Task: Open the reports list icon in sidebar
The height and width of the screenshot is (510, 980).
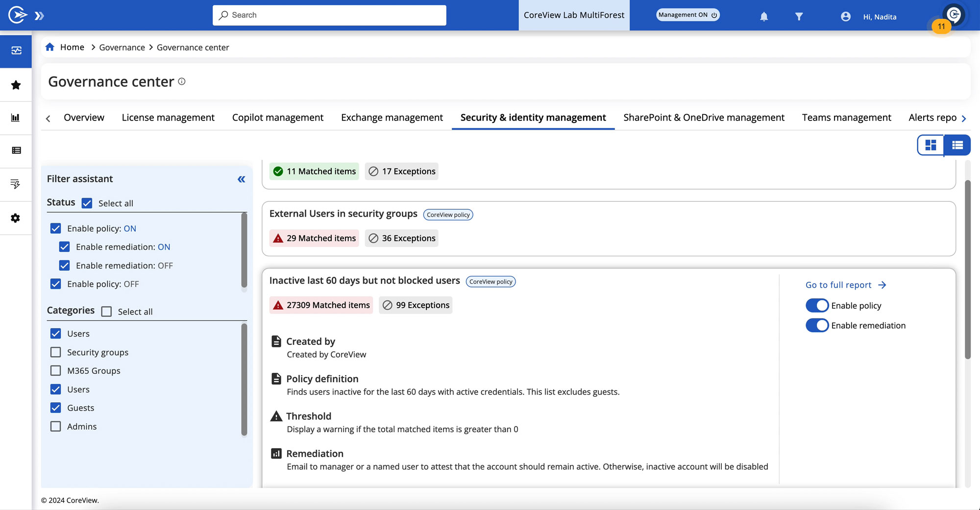Action: pyautogui.click(x=16, y=151)
